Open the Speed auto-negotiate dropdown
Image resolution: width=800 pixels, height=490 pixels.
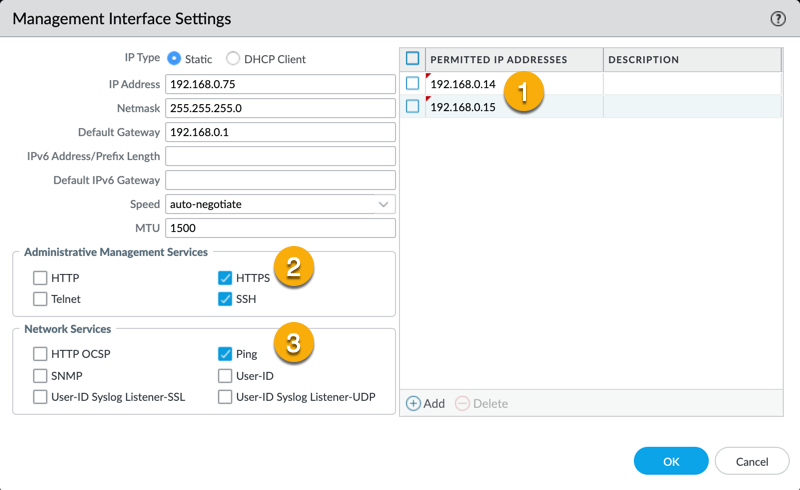pos(280,204)
